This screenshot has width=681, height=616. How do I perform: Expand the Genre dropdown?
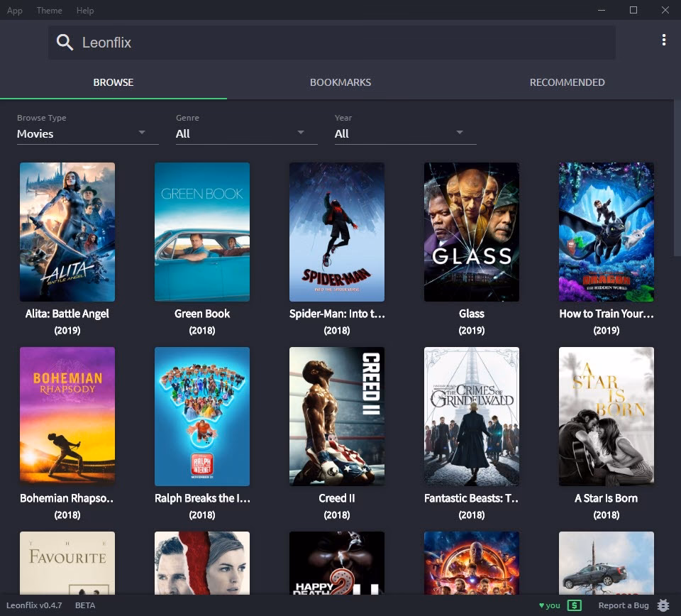pyautogui.click(x=245, y=133)
